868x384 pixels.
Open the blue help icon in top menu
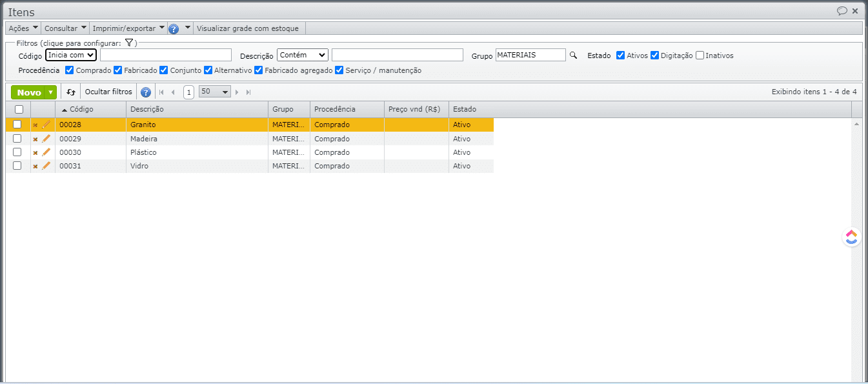click(x=173, y=28)
